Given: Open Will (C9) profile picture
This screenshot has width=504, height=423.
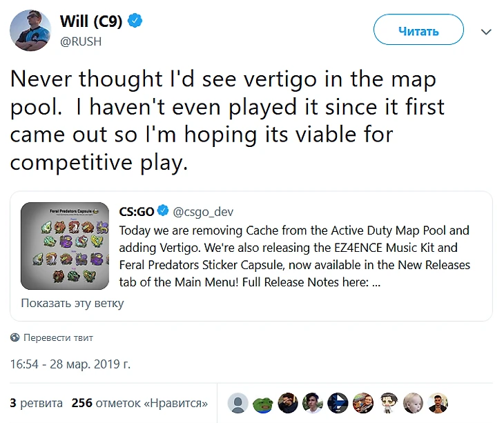Looking at the screenshot, I should click(x=30, y=30).
